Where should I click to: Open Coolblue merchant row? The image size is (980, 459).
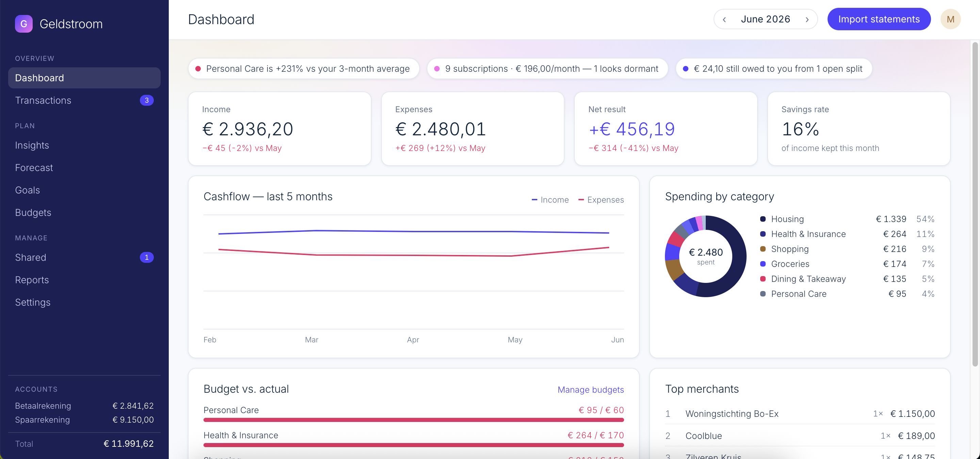pos(800,436)
